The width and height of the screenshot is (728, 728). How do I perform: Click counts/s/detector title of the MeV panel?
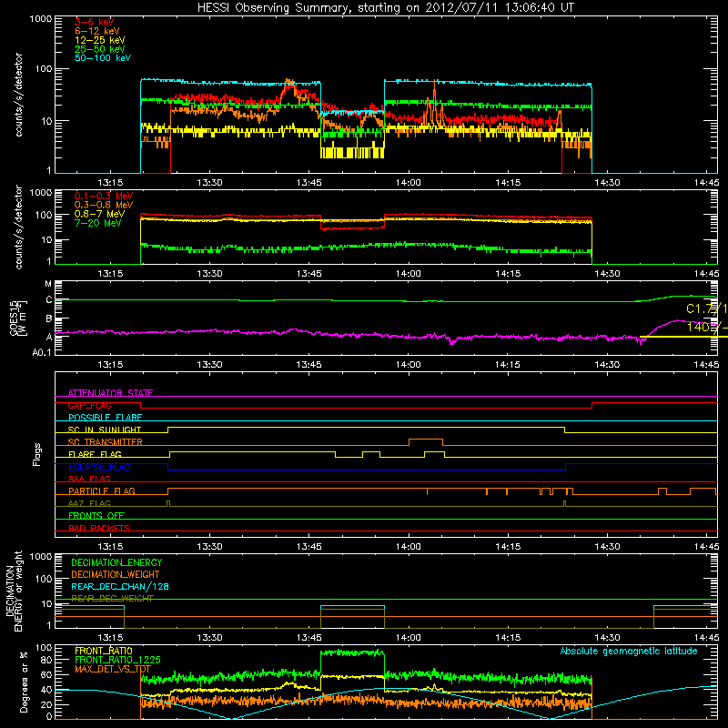pos(18,227)
